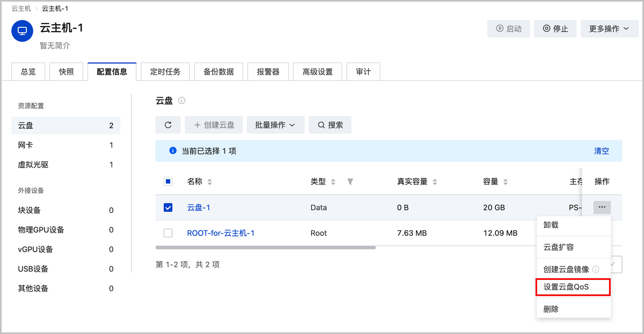The image size is (644, 334).
Task: Choose 云盘扩容 in the actions menu
Action: click(x=559, y=247)
